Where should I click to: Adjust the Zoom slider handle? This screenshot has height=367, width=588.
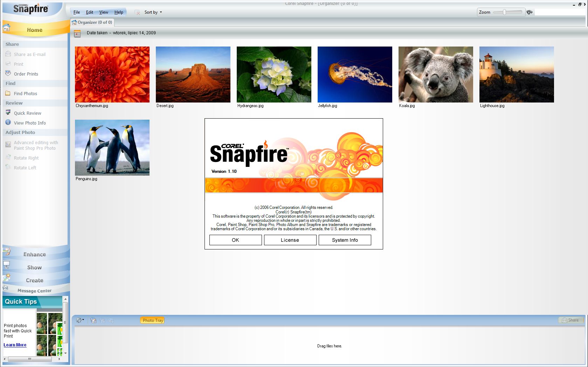pos(504,12)
